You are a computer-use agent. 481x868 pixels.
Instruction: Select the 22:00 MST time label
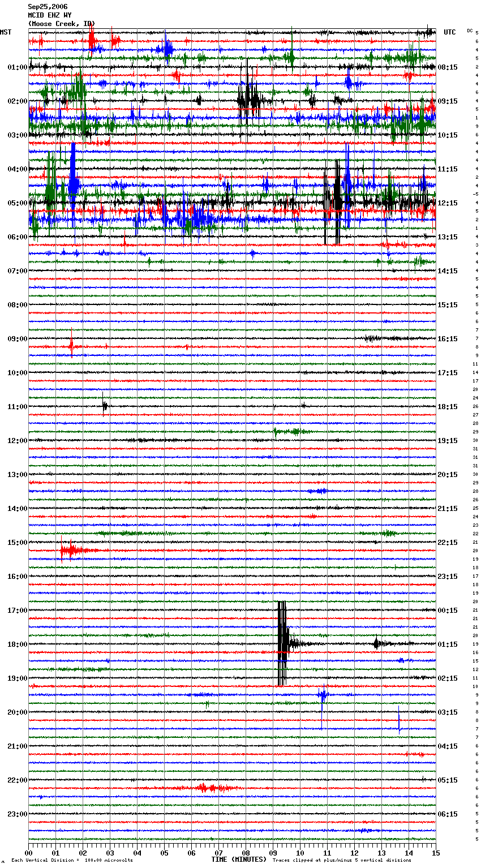(17, 780)
